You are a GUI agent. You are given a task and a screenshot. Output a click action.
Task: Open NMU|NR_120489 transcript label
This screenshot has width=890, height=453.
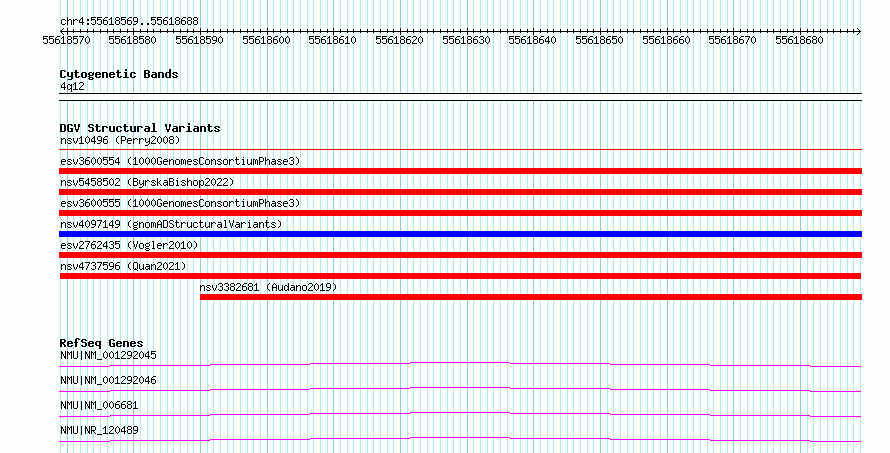pos(99,430)
